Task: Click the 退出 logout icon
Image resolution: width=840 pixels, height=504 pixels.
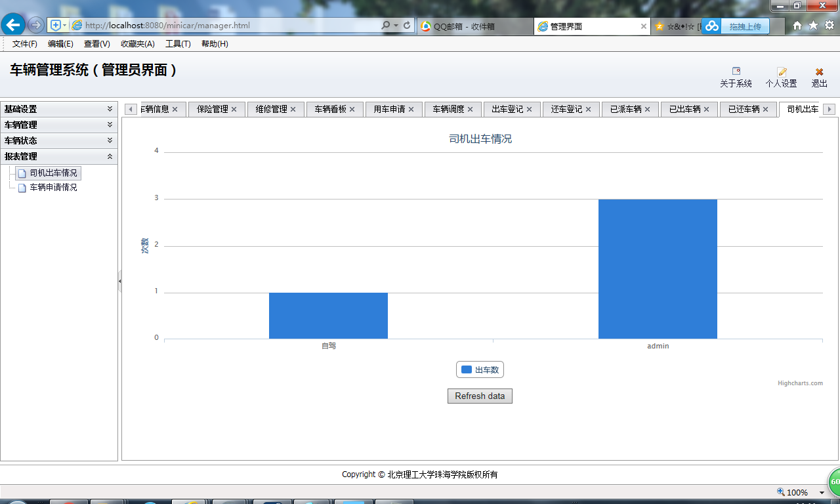Action: point(818,71)
